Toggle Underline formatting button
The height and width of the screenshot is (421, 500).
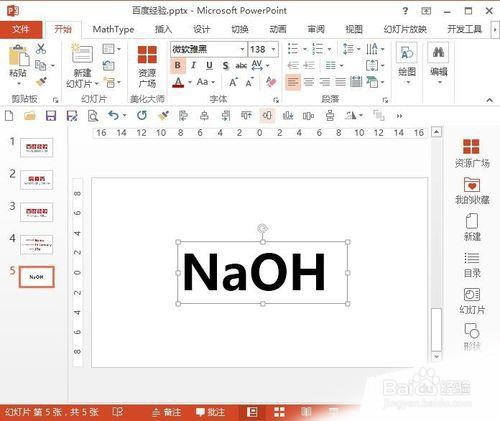coord(209,65)
